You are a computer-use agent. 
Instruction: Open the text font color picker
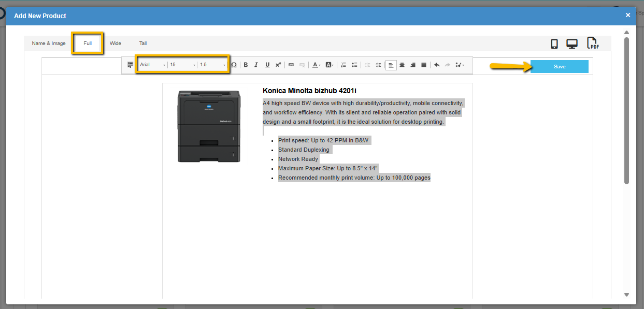[x=316, y=65]
